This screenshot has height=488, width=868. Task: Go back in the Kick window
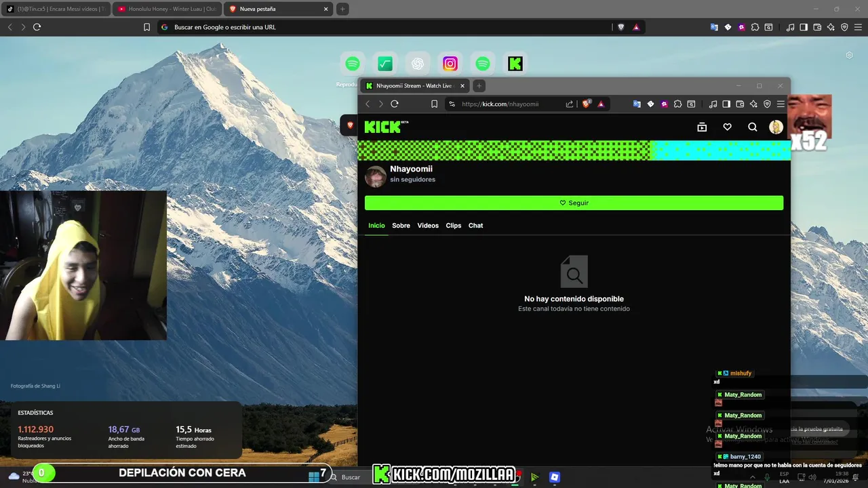click(368, 104)
